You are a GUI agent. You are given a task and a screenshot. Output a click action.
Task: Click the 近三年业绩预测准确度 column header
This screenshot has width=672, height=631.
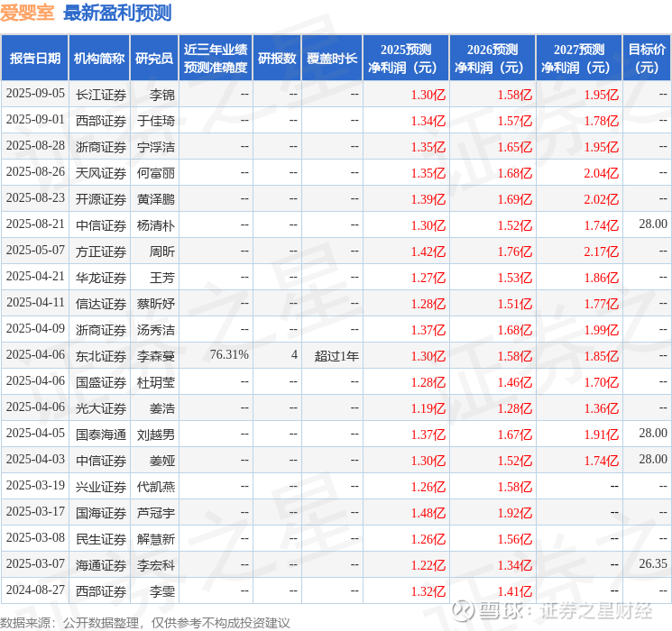[x=216, y=59]
